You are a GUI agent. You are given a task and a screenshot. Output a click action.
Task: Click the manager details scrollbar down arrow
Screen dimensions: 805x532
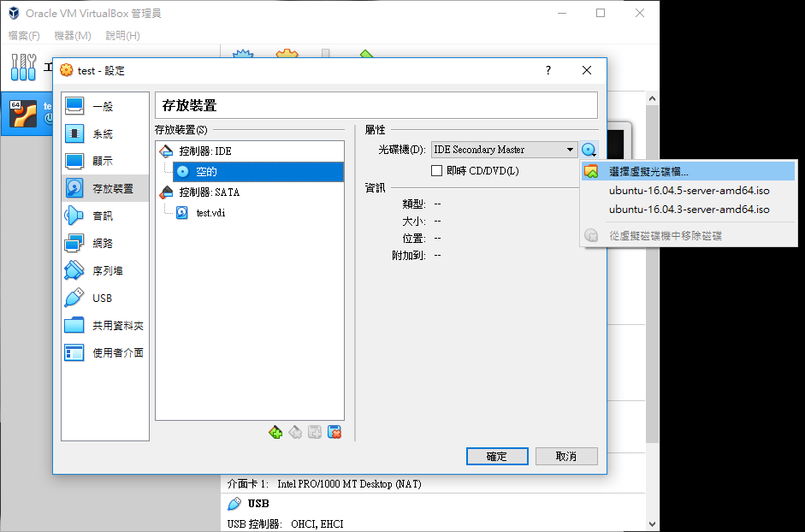652,524
